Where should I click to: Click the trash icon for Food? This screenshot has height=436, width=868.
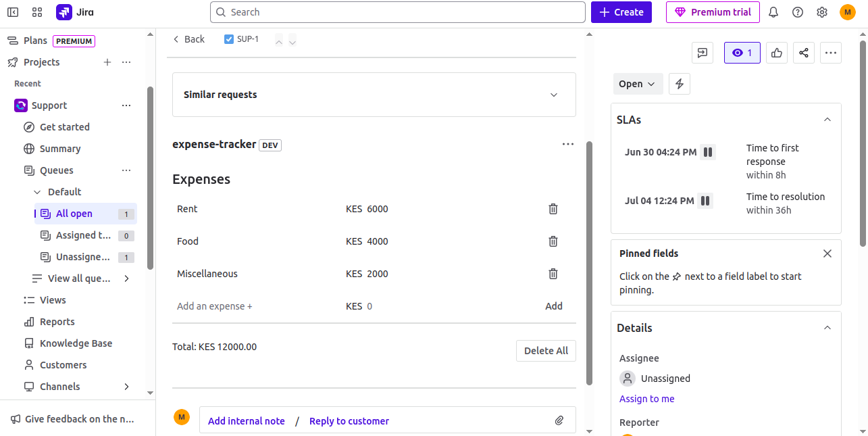[553, 241]
